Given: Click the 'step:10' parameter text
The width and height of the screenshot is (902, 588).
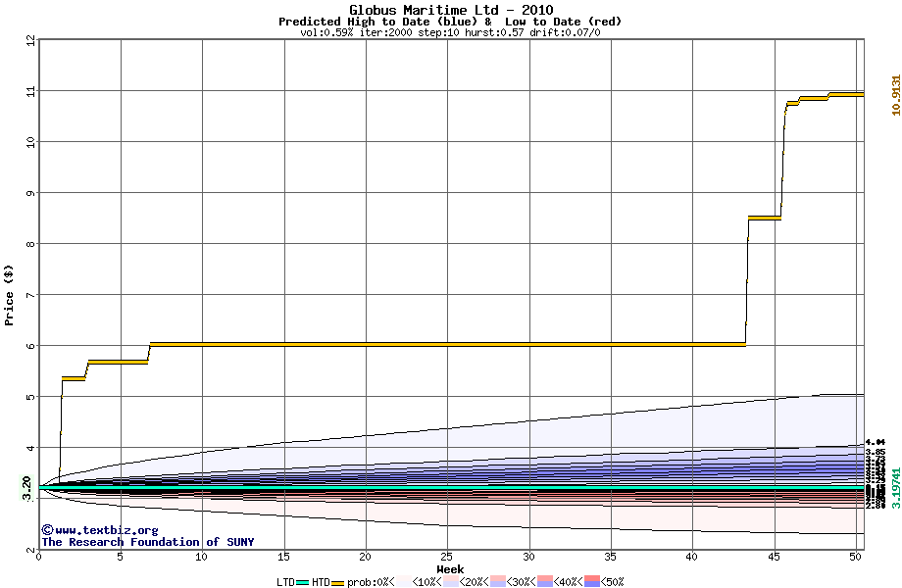Looking at the screenshot, I should (x=438, y=32).
